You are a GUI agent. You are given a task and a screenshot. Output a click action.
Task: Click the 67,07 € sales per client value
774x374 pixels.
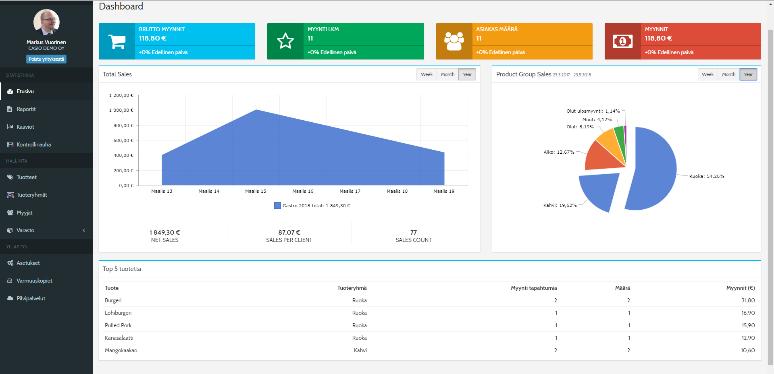[289, 232]
